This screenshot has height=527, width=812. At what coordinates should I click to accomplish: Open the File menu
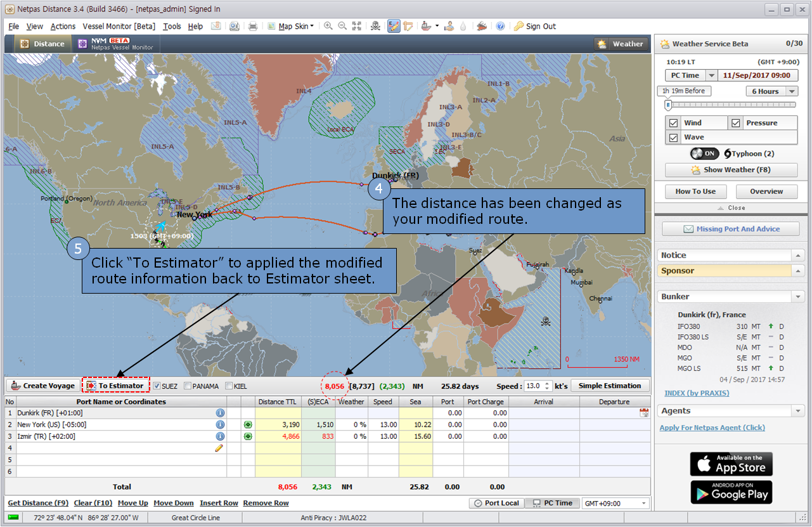coord(14,26)
